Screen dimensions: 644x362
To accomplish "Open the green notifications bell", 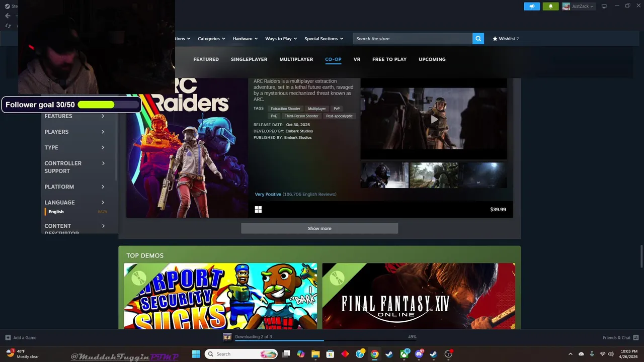I will pyautogui.click(x=550, y=6).
